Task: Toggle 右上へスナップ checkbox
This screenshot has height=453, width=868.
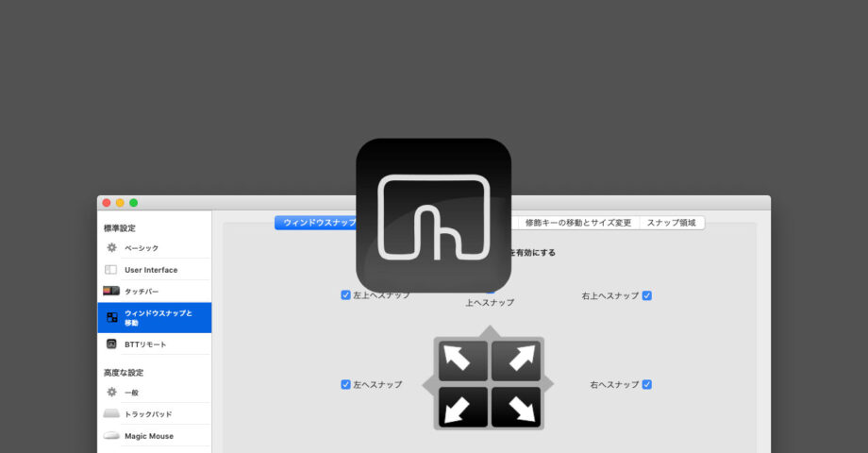Action: [646, 295]
